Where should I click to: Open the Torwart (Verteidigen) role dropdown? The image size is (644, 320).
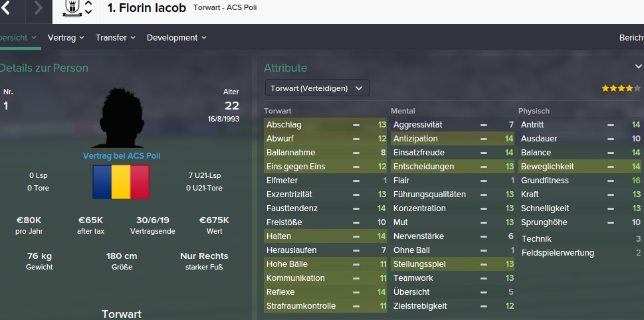(x=317, y=88)
